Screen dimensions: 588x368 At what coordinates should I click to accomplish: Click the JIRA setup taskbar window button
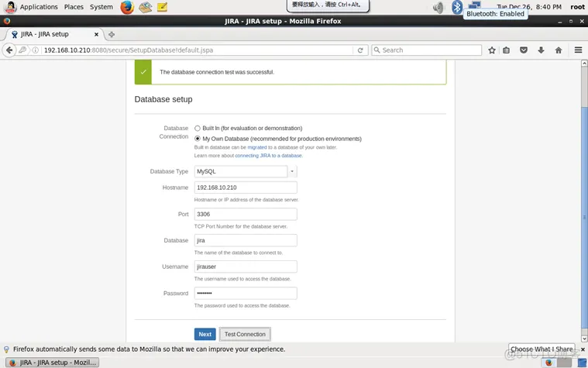point(53,363)
